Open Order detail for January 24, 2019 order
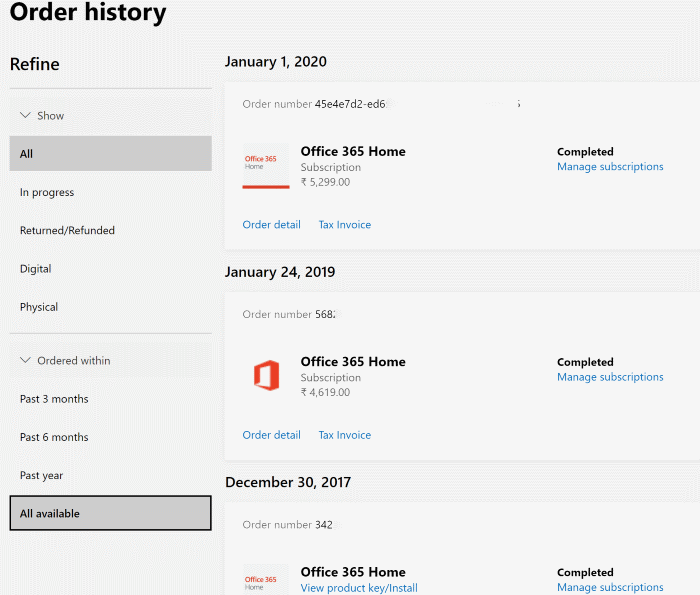 pyautogui.click(x=271, y=435)
